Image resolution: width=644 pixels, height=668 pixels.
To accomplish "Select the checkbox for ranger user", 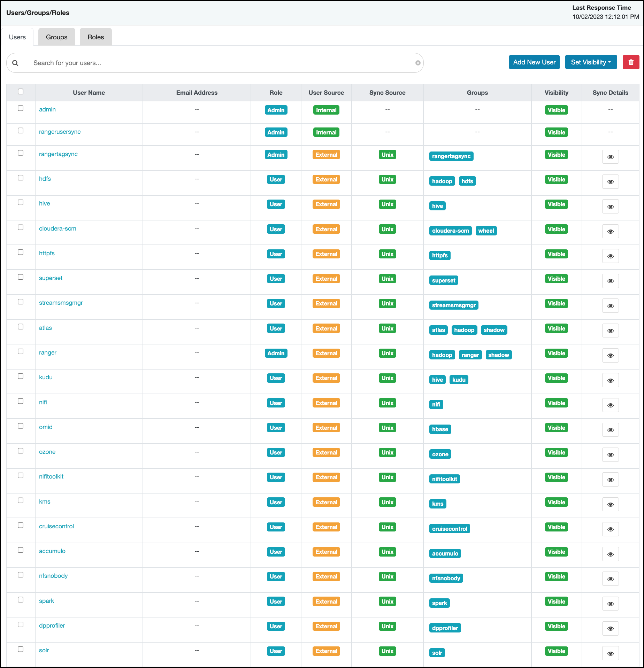I will pyautogui.click(x=21, y=352).
